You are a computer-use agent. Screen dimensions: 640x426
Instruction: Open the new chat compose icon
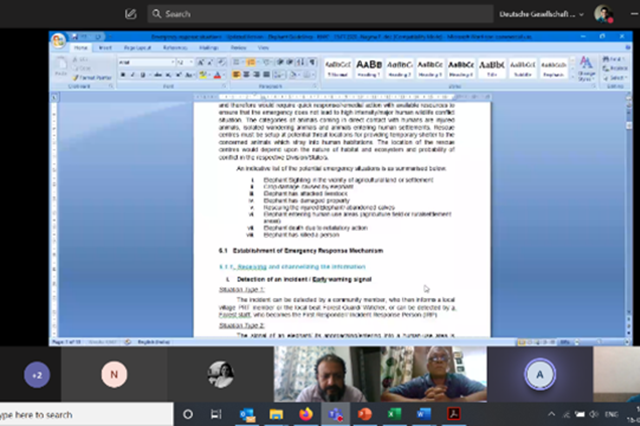132,14
